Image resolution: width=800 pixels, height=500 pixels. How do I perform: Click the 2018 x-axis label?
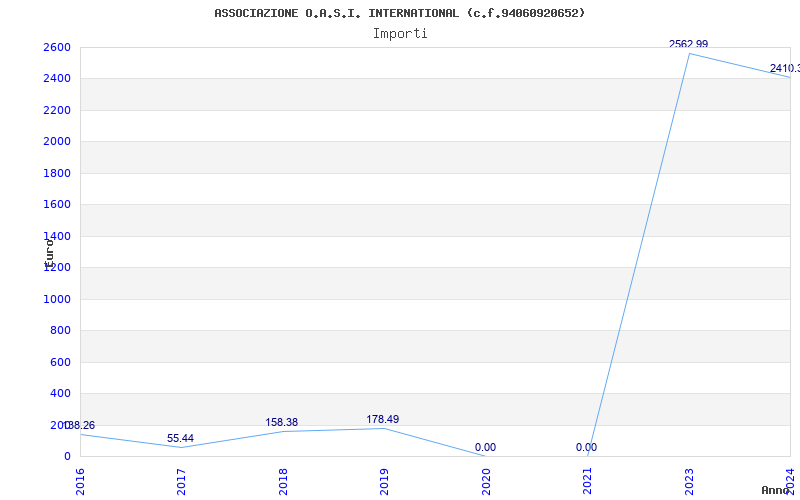click(283, 482)
